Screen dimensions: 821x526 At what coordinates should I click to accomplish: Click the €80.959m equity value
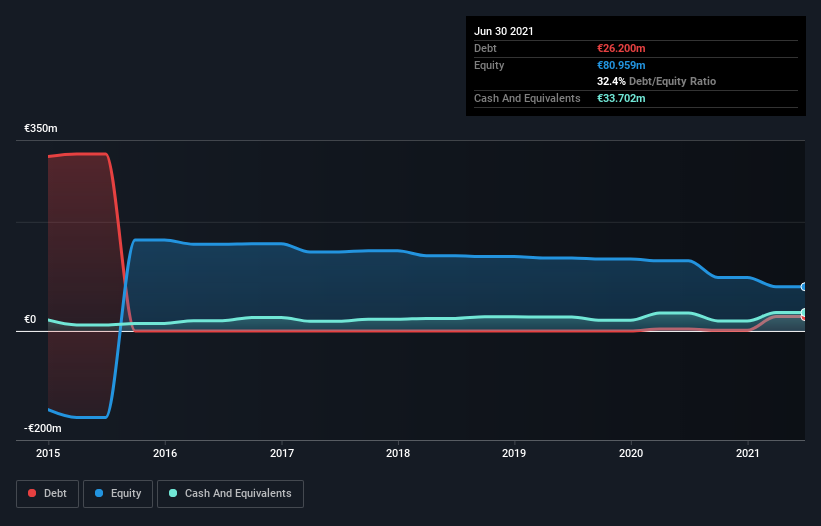click(x=621, y=65)
